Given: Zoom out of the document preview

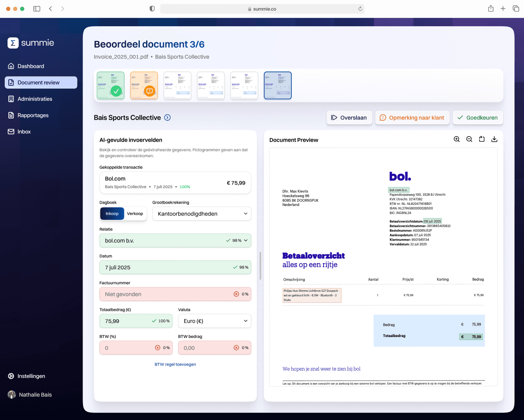Looking at the screenshot, I should [469, 139].
